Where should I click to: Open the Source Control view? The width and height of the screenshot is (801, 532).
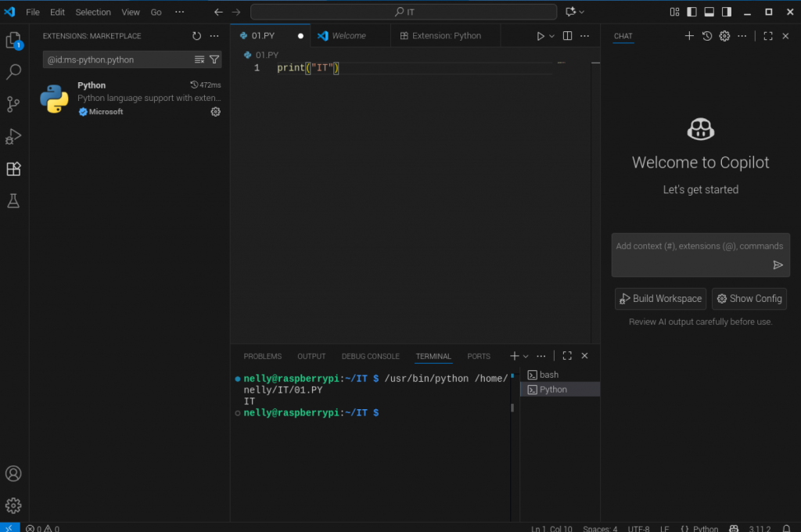click(13, 104)
